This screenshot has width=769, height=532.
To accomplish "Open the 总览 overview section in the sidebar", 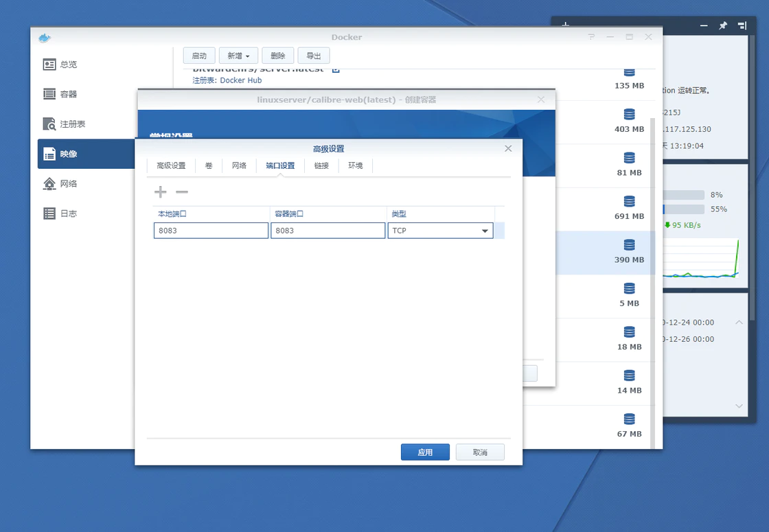I will coord(69,65).
